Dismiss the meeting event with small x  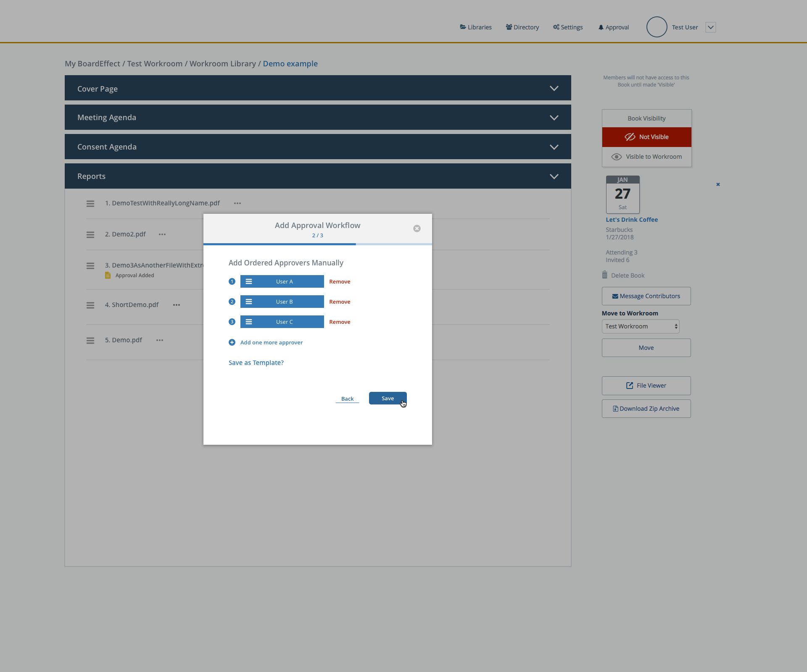(x=718, y=184)
